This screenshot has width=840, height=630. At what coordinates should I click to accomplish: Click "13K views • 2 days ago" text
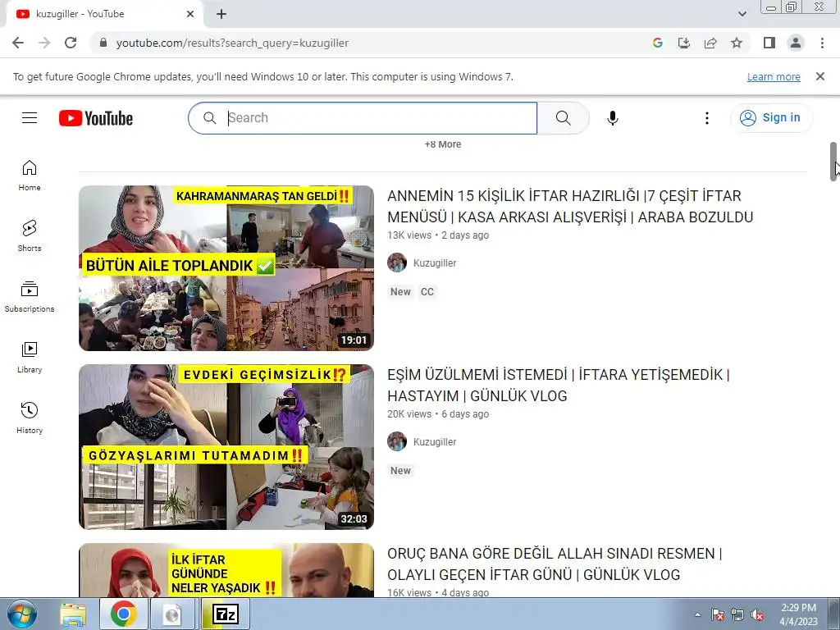coord(438,235)
